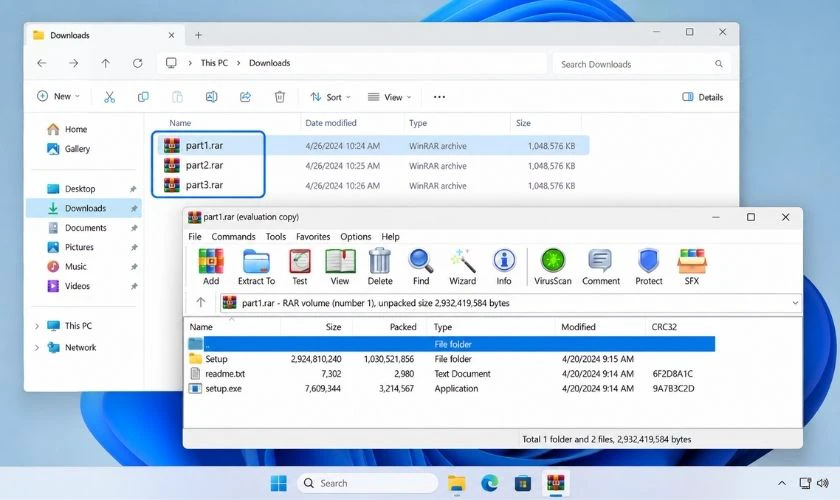Open the Comment tool in WinRAR
This screenshot has width=840, height=500.
pos(601,266)
